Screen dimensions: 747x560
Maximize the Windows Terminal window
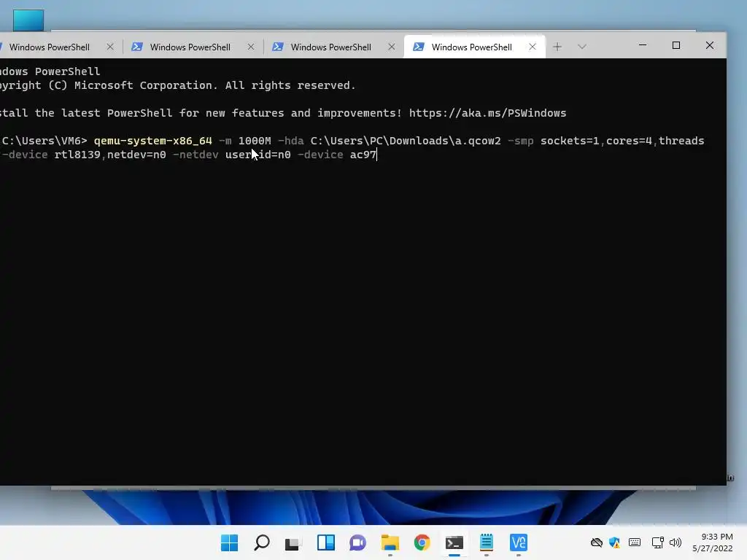(x=676, y=45)
